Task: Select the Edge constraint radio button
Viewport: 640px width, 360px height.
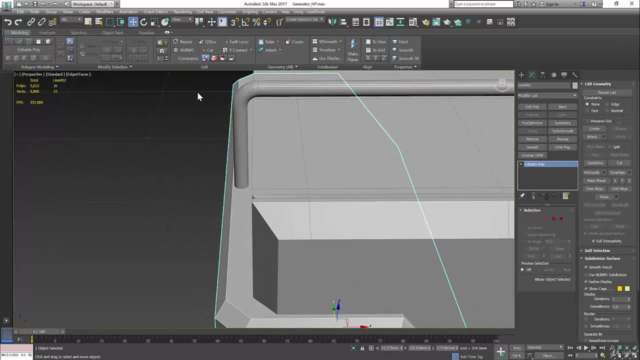Action: (x=607, y=104)
